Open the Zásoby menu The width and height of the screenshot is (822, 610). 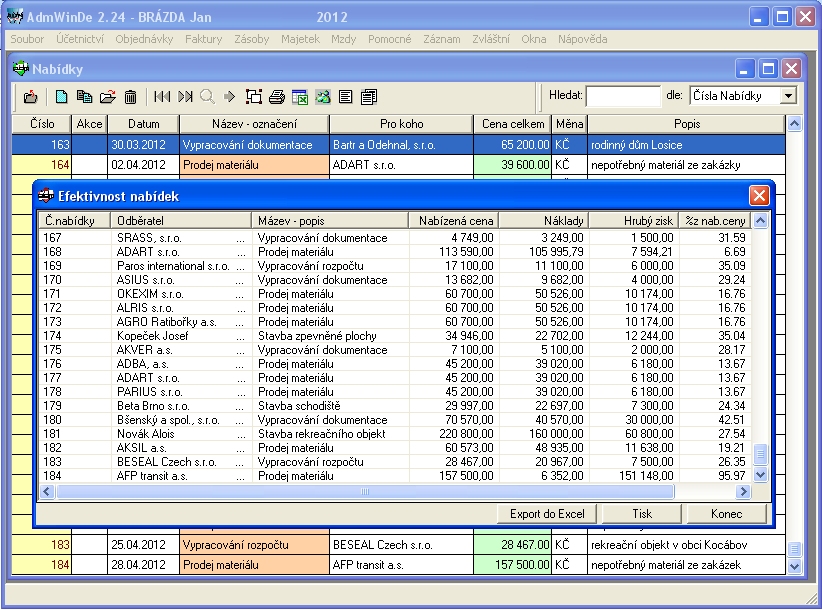(252, 39)
